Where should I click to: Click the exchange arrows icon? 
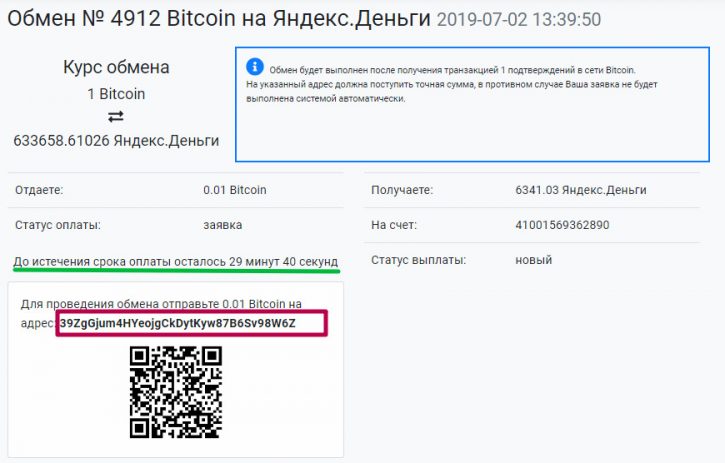pos(116,117)
